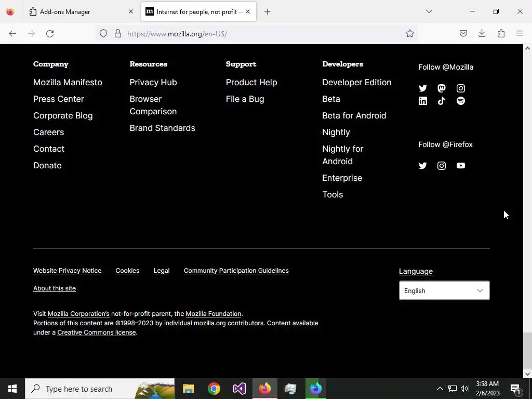Open Firefox's Instagram icon
The image size is (532, 399).
[x=442, y=166]
